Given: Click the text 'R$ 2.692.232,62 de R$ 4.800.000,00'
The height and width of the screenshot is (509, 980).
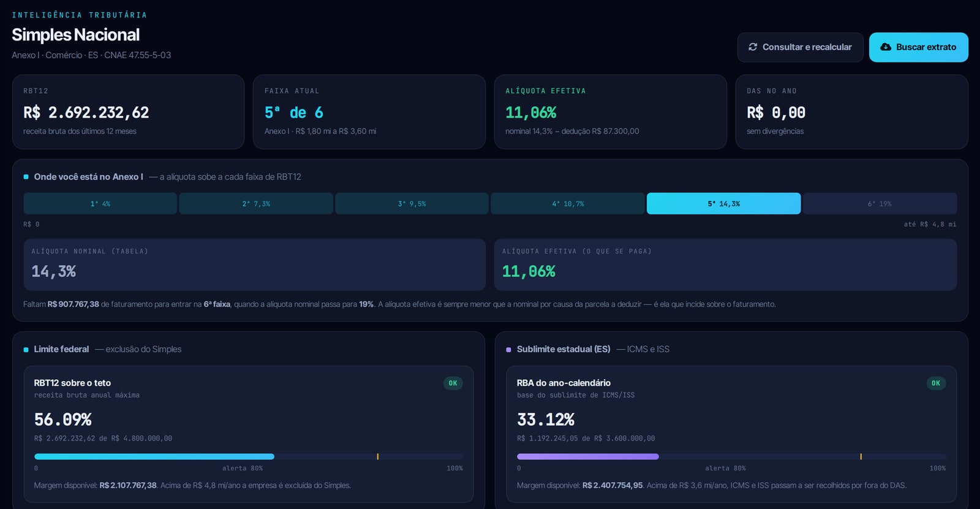Looking at the screenshot, I should tap(103, 439).
